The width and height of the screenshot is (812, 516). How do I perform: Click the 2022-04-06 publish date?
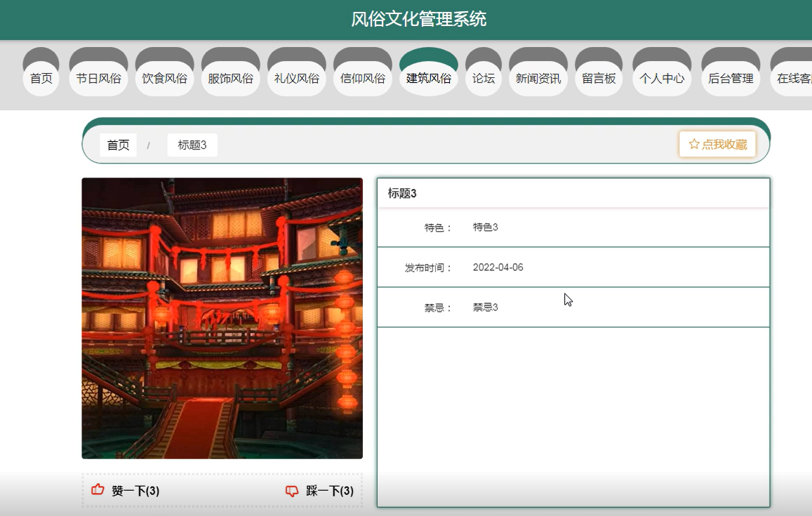[x=498, y=267]
